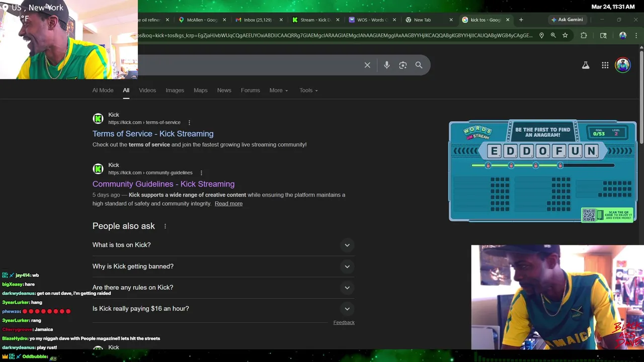Click the Words on Stream progress bar
The width and height of the screenshot is (644, 362).
(542, 165)
